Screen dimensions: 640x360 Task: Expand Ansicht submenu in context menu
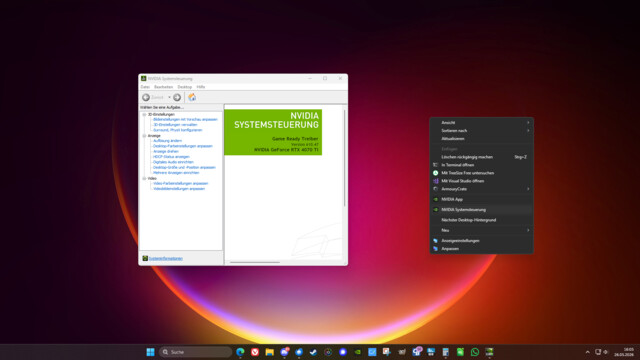pos(482,122)
